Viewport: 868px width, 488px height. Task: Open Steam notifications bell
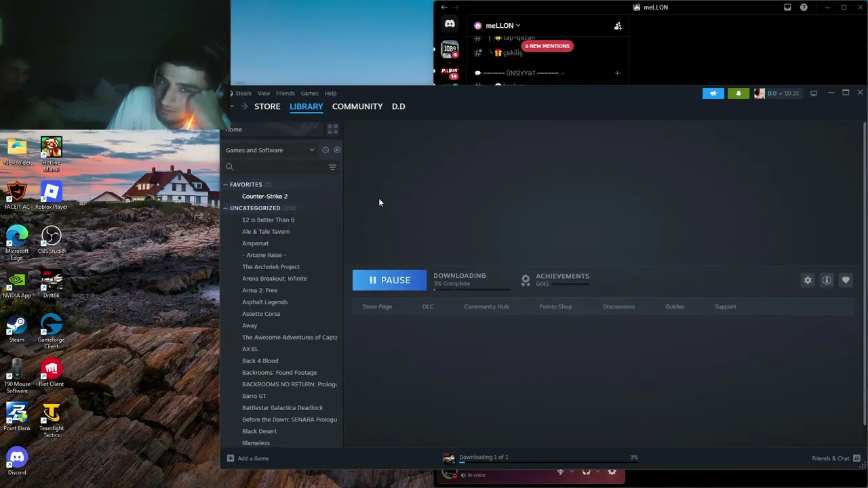[x=738, y=94]
